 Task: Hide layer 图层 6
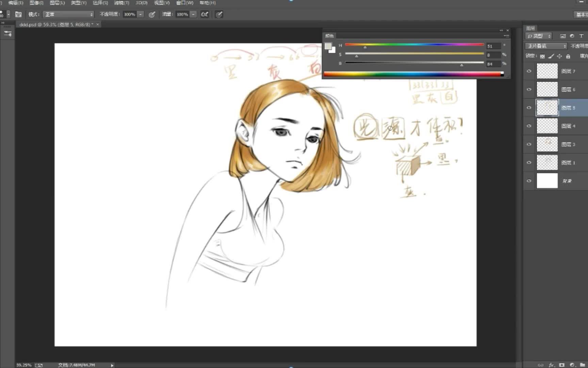point(529,90)
